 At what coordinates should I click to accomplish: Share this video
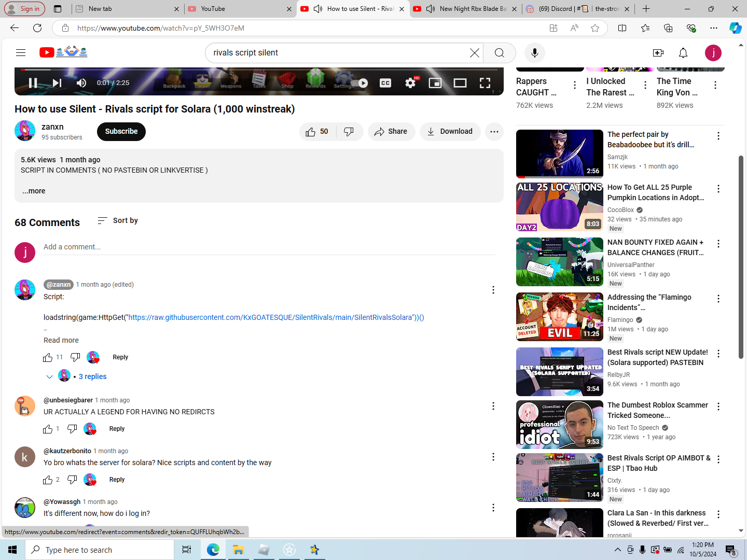tap(391, 132)
